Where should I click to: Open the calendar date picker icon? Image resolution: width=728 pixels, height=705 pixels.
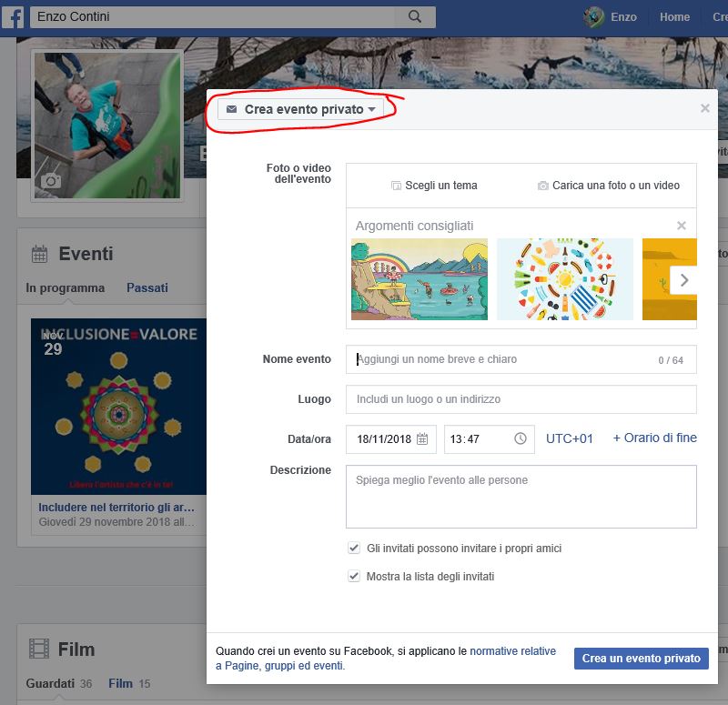pyautogui.click(x=422, y=439)
